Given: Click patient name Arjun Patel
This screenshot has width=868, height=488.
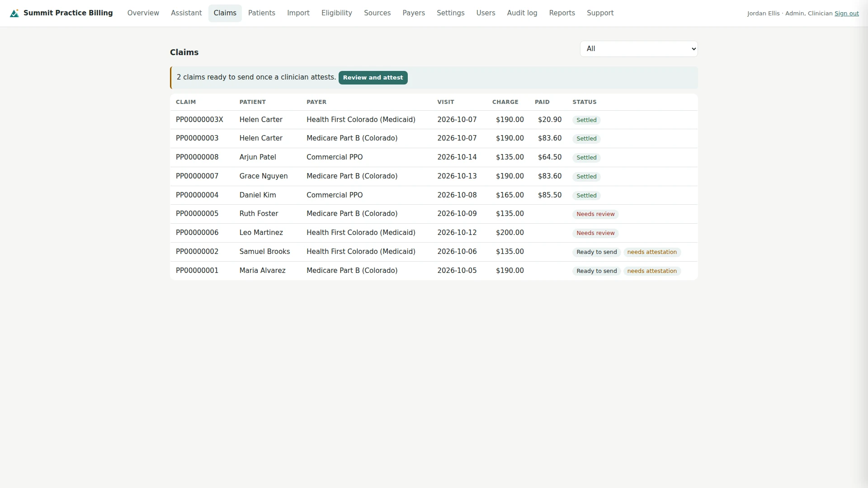Looking at the screenshot, I should pos(258,157).
